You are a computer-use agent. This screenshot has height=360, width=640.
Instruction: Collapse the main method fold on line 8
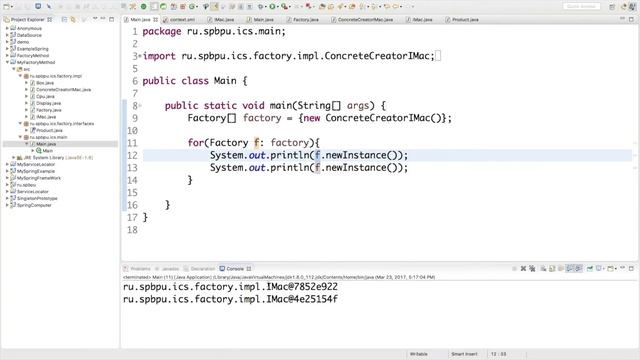tap(140, 105)
